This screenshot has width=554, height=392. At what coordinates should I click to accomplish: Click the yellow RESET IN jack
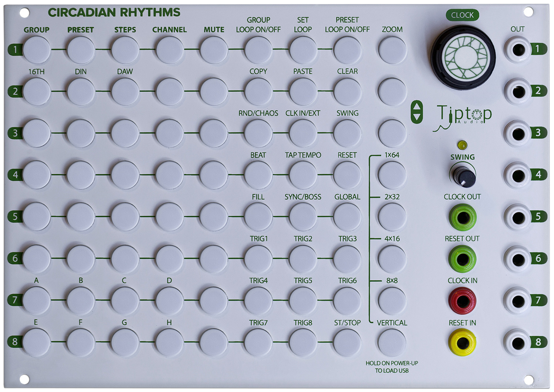point(462,343)
